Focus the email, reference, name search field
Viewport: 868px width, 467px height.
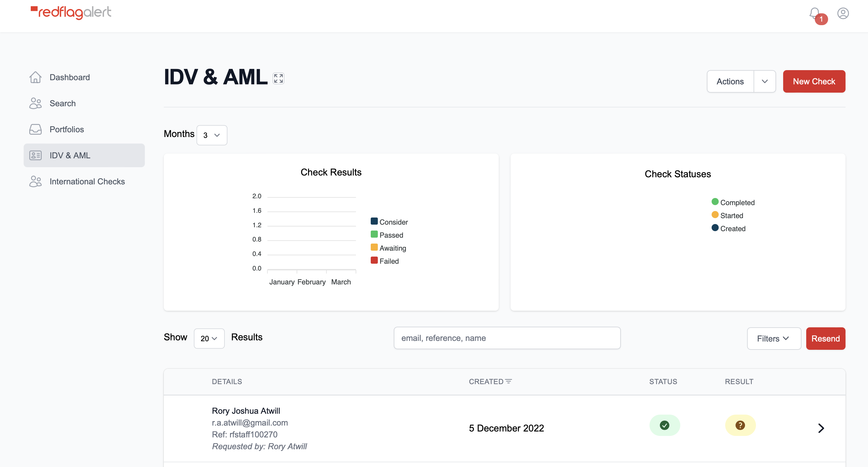click(x=507, y=338)
